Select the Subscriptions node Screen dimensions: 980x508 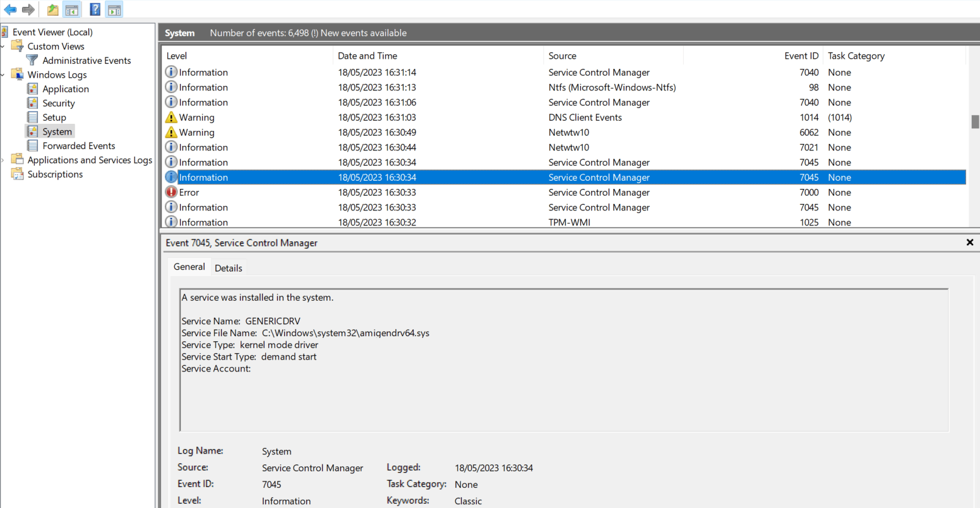pos(54,174)
